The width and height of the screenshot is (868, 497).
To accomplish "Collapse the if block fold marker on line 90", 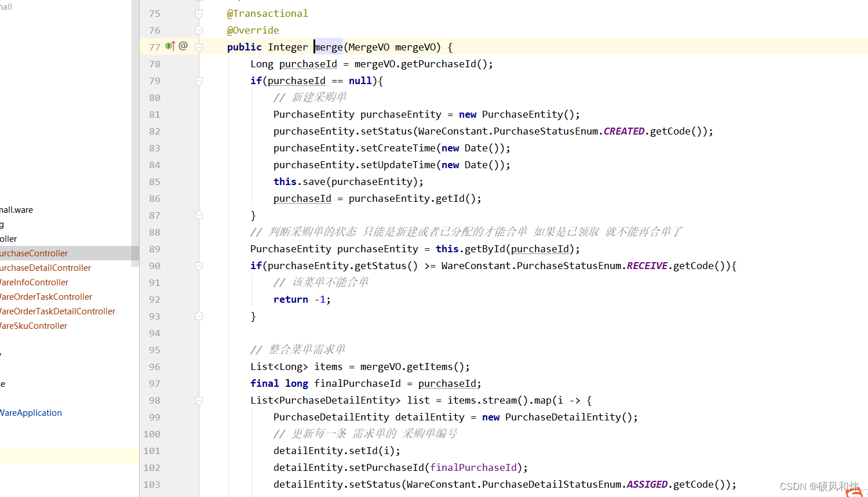I will (x=199, y=266).
